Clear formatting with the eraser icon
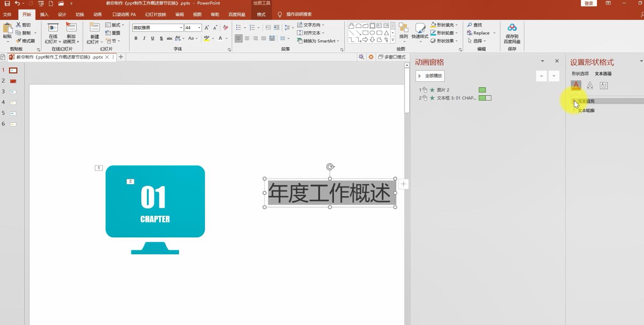 click(x=226, y=28)
